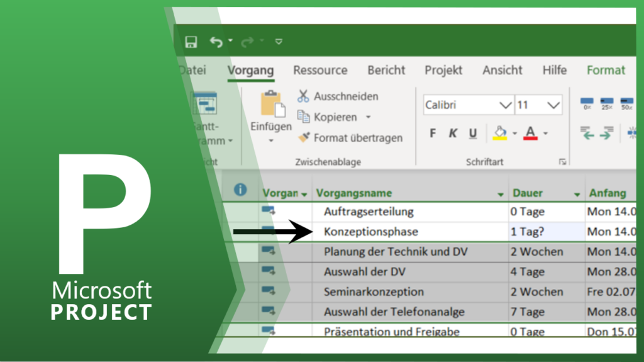Click the Anfang column header
Screen dimensions: 644x362
(608, 193)
